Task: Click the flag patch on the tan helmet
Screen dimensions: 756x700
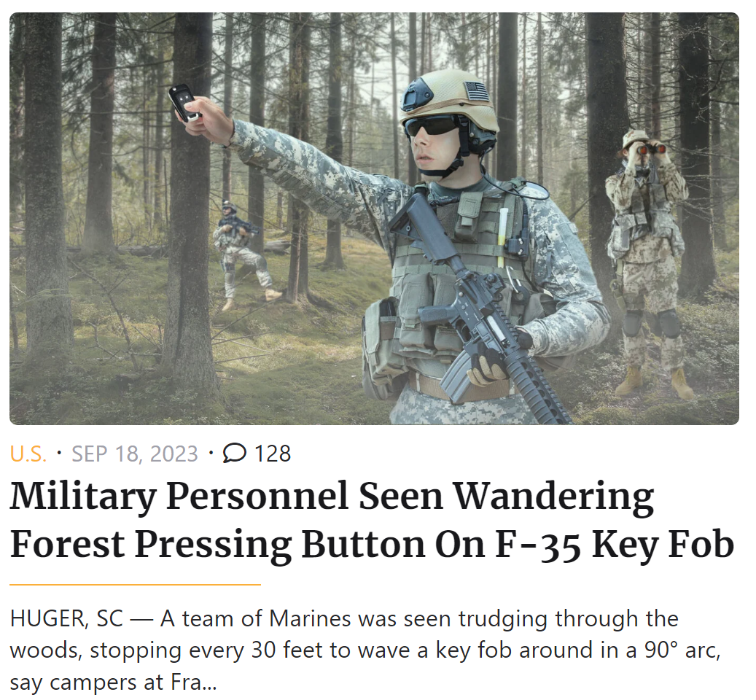Action: [x=476, y=90]
